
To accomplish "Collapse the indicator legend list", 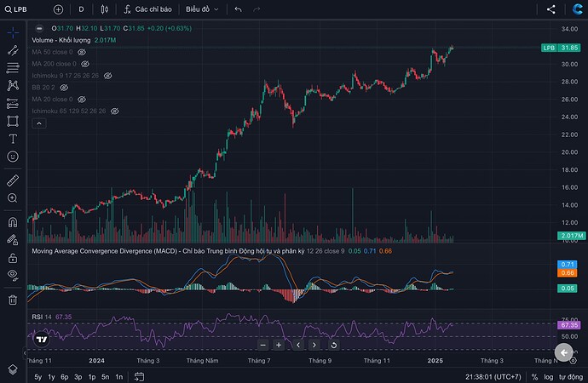I will (38, 123).
